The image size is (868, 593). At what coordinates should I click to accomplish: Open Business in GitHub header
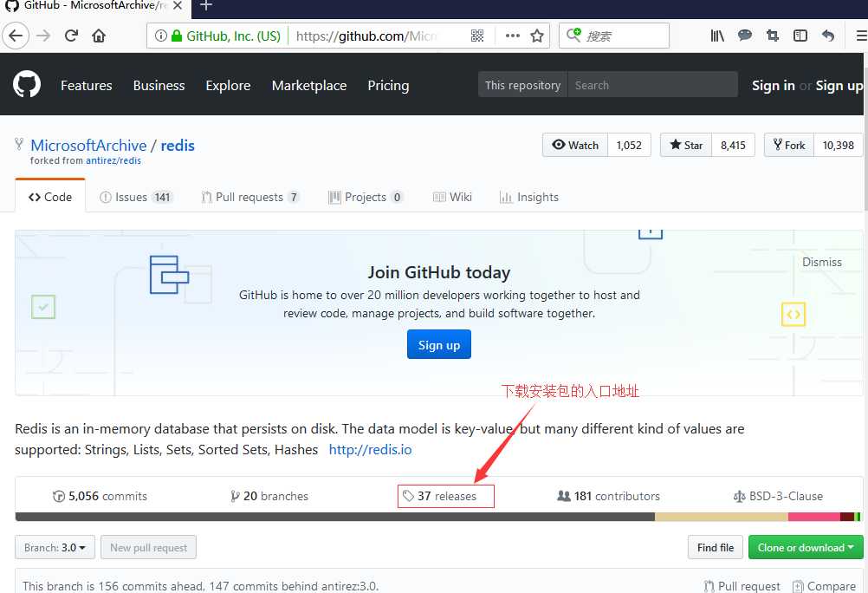[x=159, y=85]
